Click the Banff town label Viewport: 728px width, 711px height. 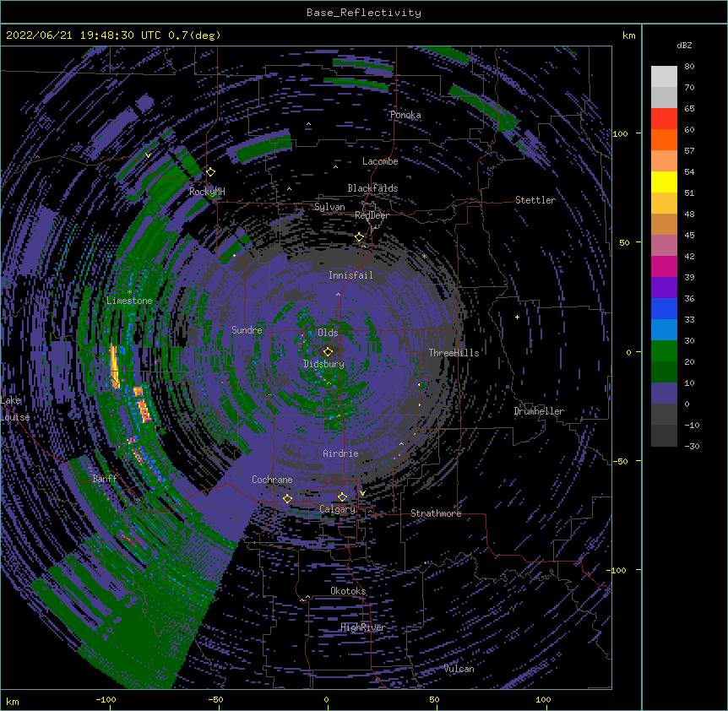105,479
